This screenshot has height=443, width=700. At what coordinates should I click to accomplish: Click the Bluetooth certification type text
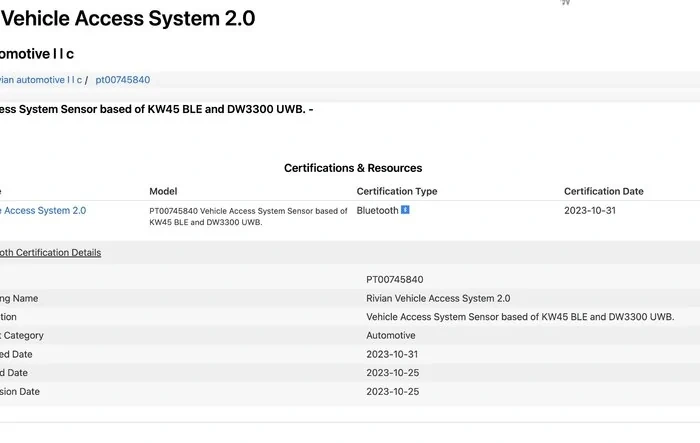pos(377,210)
